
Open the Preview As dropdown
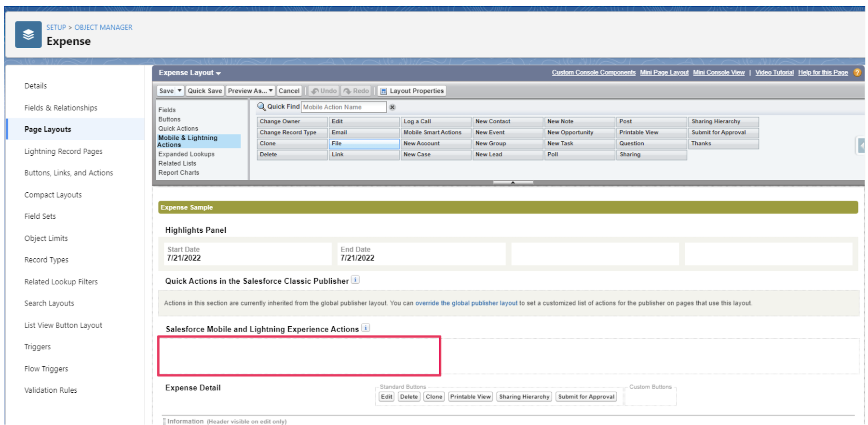(x=250, y=91)
